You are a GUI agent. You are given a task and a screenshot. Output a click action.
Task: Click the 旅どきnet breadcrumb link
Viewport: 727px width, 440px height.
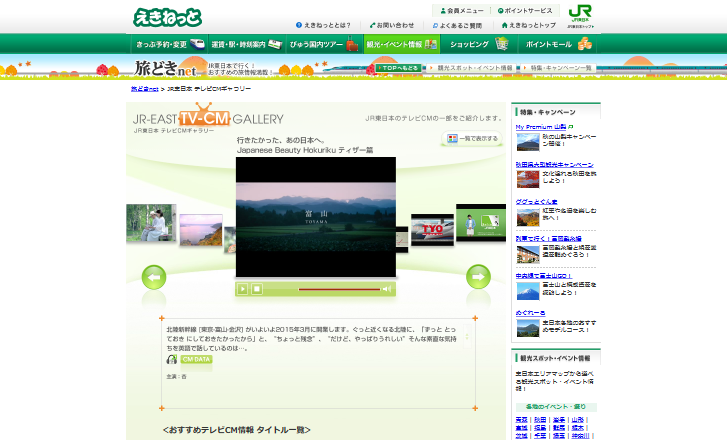(x=144, y=89)
